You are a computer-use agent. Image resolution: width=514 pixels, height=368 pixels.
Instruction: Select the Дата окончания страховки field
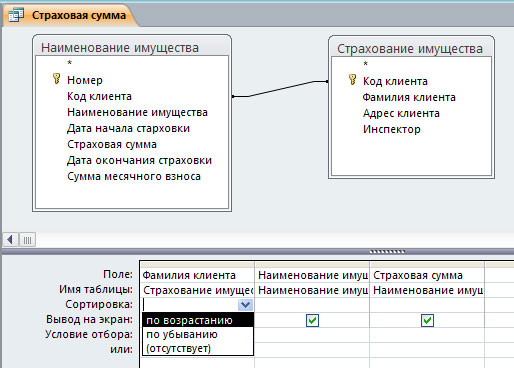(x=139, y=160)
